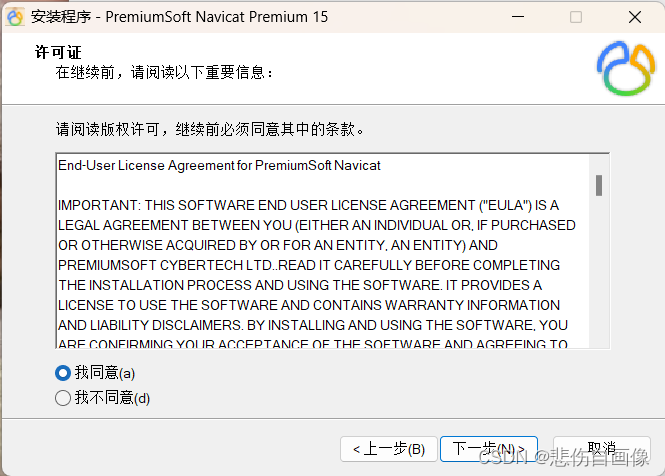This screenshot has width=665, height=476.
Task: Click the greyed-out maximize window icon
Action: (x=576, y=17)
